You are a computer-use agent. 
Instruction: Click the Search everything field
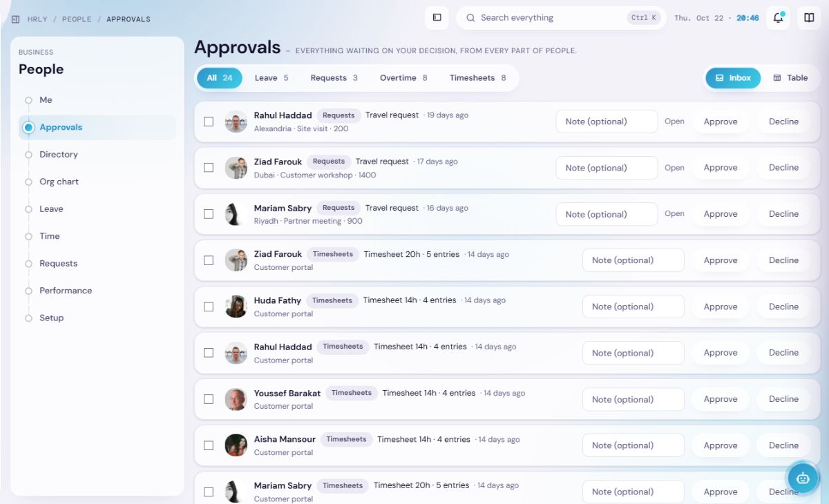561,18
